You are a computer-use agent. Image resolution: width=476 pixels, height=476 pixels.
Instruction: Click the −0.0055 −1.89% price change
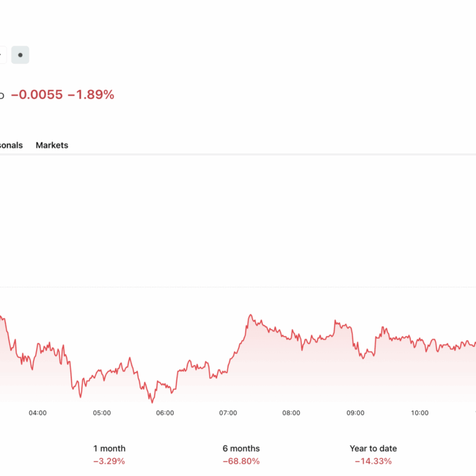[x=62, y=95]
